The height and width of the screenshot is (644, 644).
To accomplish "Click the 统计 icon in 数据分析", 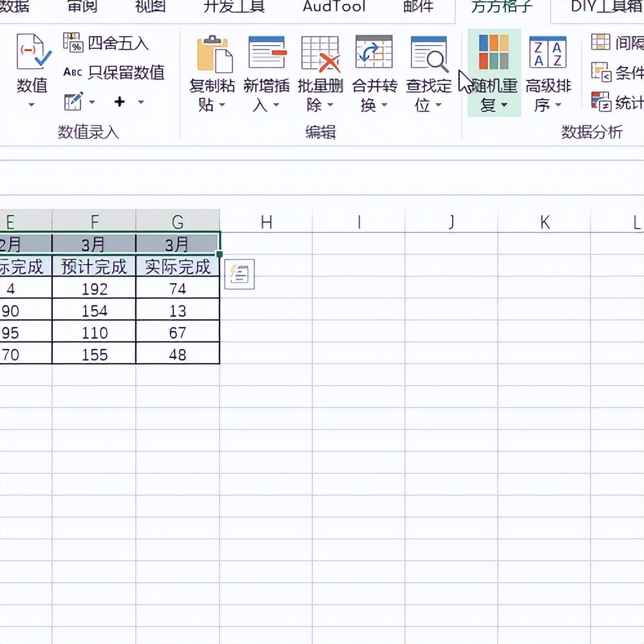I will point(601,102).
